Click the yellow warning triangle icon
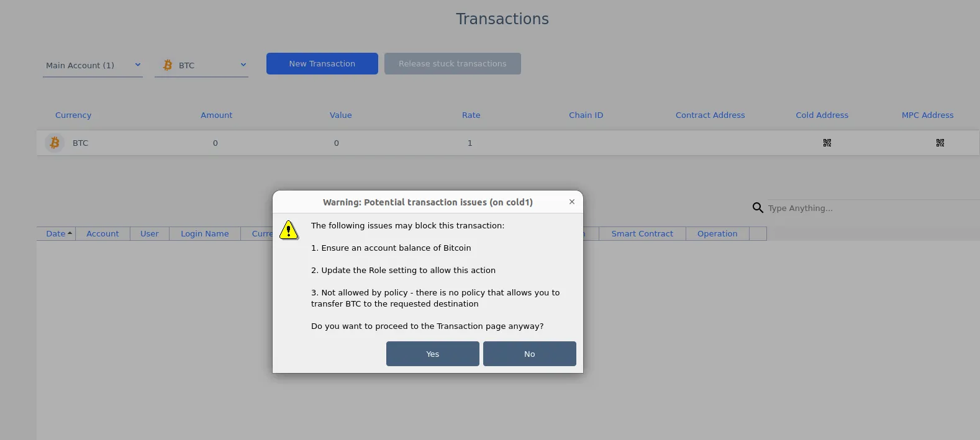The image size is (980, 440). (289, 230)
